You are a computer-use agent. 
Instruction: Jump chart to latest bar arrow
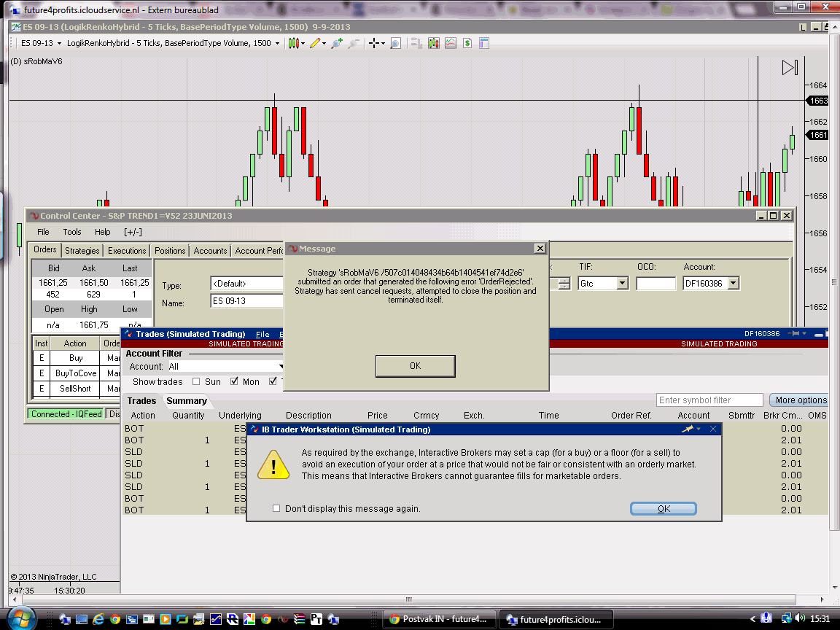pos(790,68)
